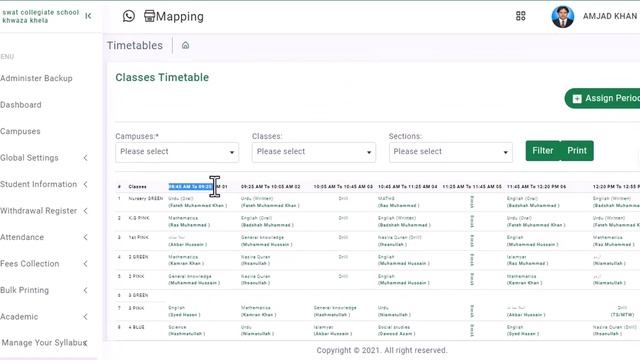
Task: Click the Assign Period button
Action: pyautogui.click(x=602, y=98)
